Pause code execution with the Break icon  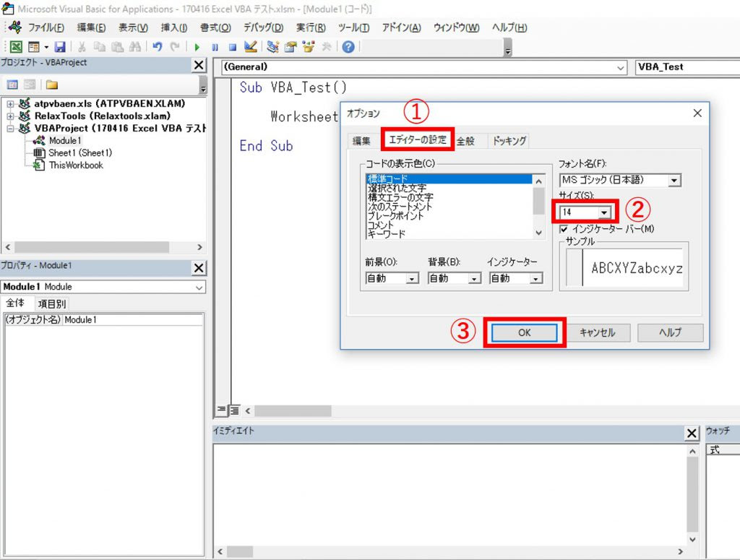[215, 48]
